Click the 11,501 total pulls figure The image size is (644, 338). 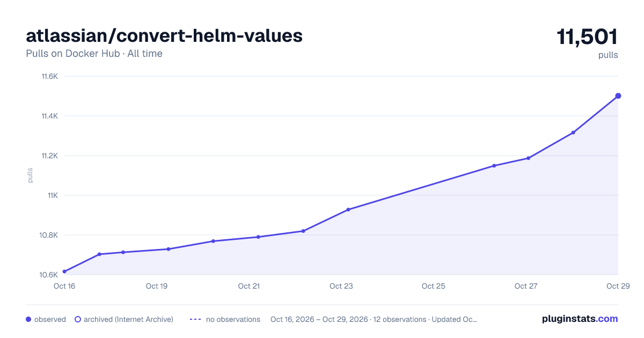click(587, 37)
